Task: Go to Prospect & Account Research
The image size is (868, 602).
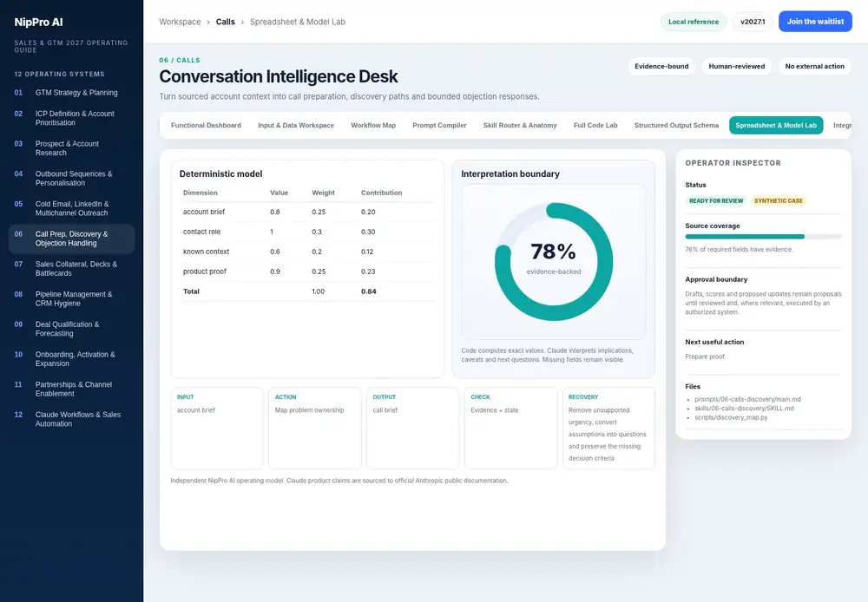Action: click(x=71, y=147)
